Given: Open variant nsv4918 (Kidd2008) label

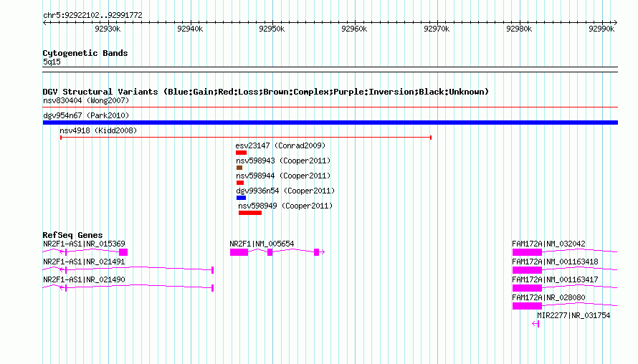Looking at the screenshot, I should (x=98, y=130).
